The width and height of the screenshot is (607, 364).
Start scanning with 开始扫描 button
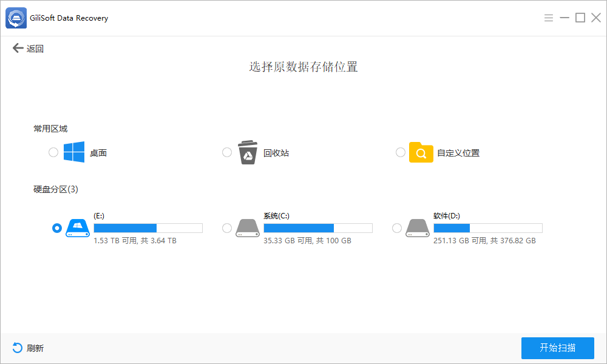[x=558, y=348]
